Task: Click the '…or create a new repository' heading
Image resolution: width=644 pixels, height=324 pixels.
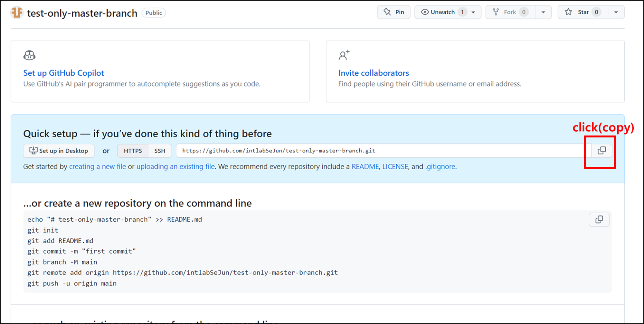Action: click(137, 203)
